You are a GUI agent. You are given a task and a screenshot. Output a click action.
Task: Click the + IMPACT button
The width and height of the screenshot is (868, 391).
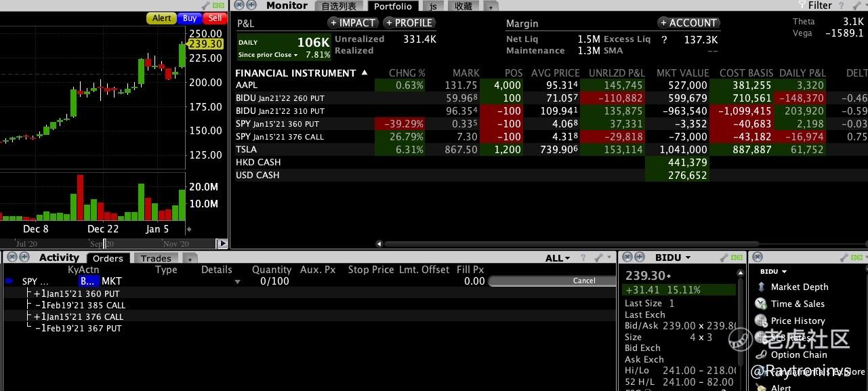[x=352, y=22]
